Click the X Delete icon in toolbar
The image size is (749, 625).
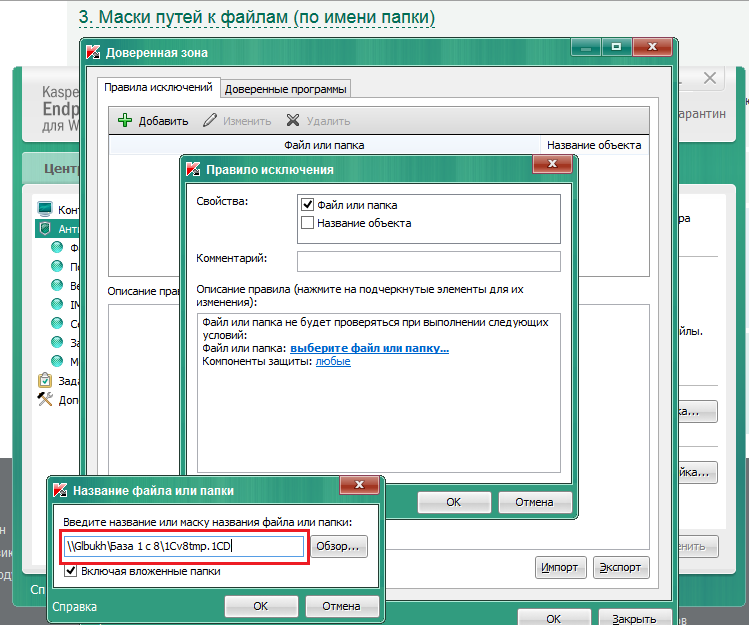click(x=293, y=120)
